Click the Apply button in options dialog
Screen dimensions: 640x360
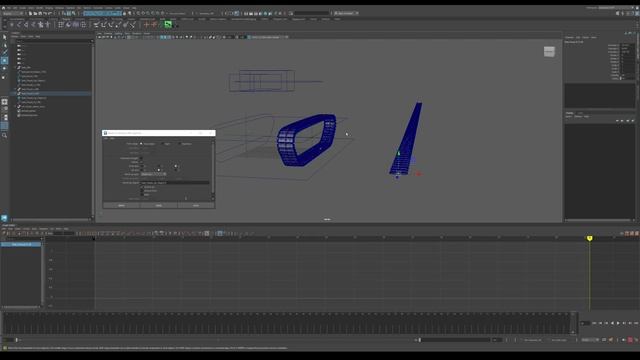tap(159, 206)
